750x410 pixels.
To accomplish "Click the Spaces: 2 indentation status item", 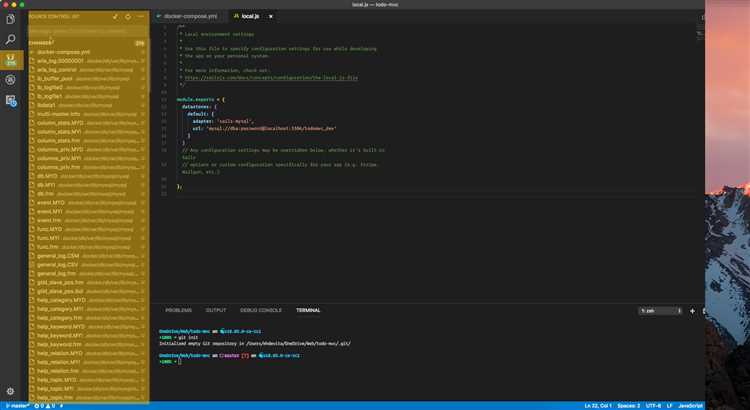I will click(x=629, y=406).
